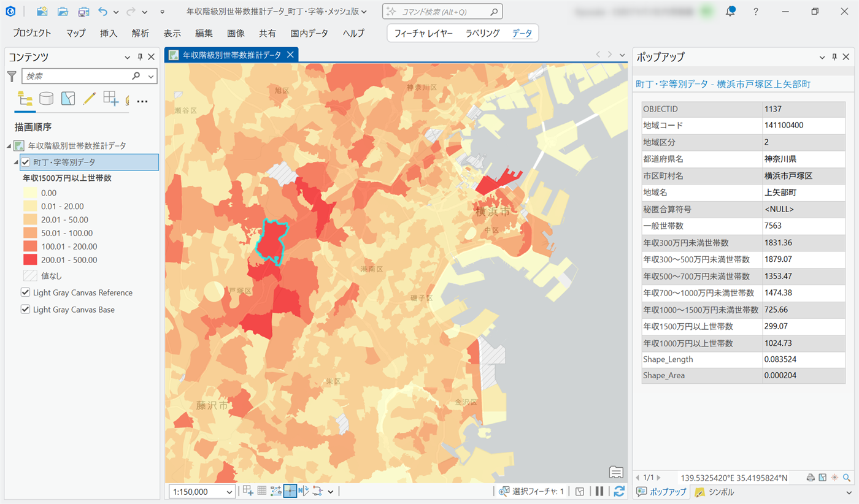Click the ラベリング contextual tab
This screenshot has width=859, height=504.
(482, 33)
